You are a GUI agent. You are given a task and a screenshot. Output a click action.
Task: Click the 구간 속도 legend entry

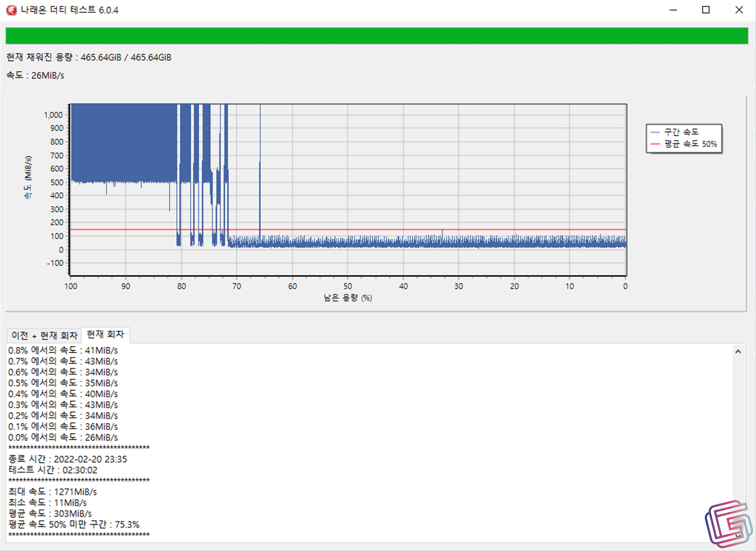tap(675, 132)
